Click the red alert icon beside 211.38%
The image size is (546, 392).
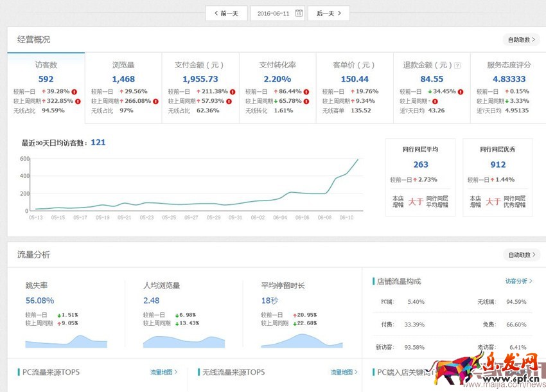point(232,91)
